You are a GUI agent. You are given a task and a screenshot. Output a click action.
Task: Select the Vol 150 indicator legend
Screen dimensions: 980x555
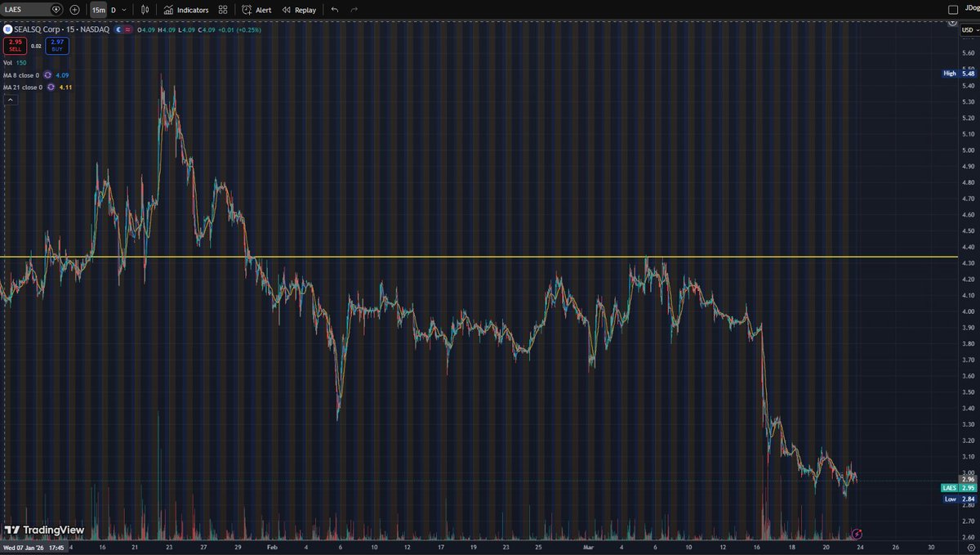click(13, 62)
